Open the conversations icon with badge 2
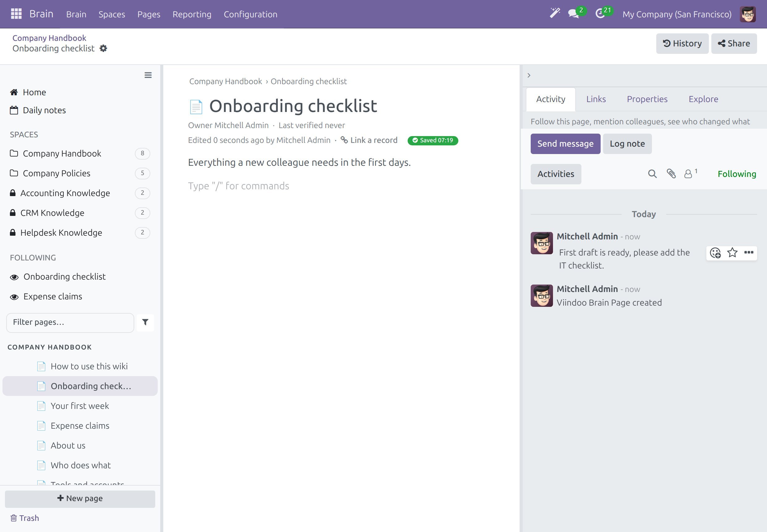The image size is (767, 532). (x=574, y=14)
